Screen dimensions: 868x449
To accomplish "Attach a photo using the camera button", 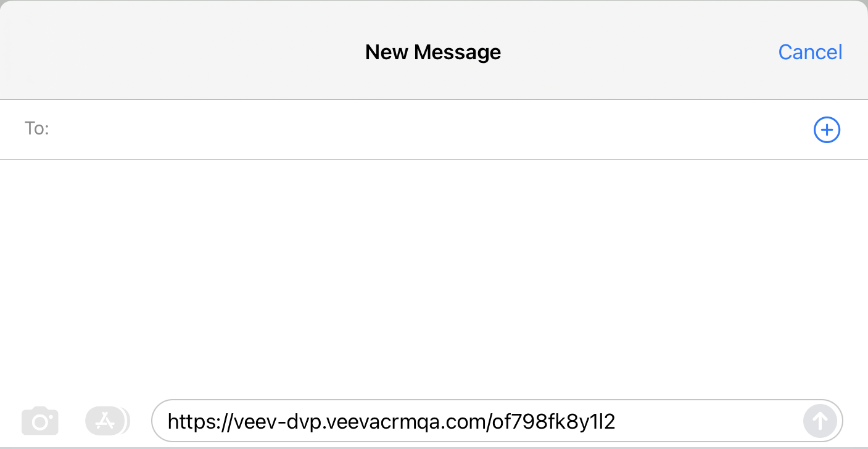I will click(40, 422).
